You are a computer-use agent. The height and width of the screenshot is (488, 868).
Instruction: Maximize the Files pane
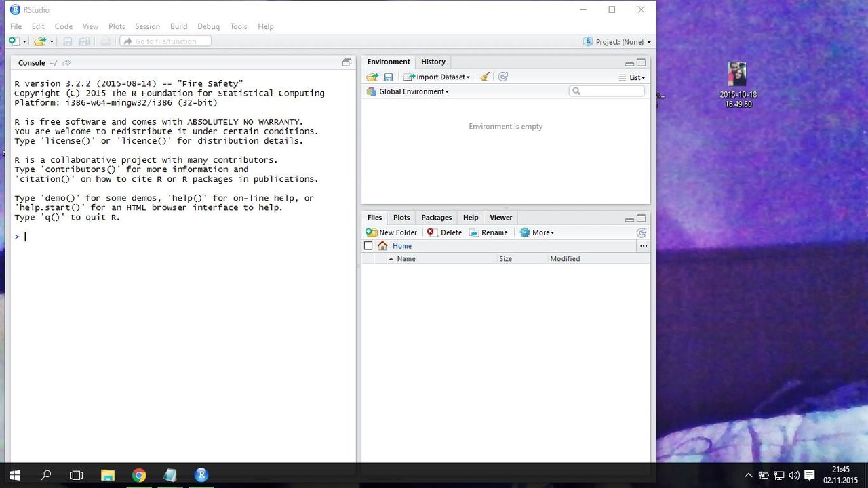641,218
